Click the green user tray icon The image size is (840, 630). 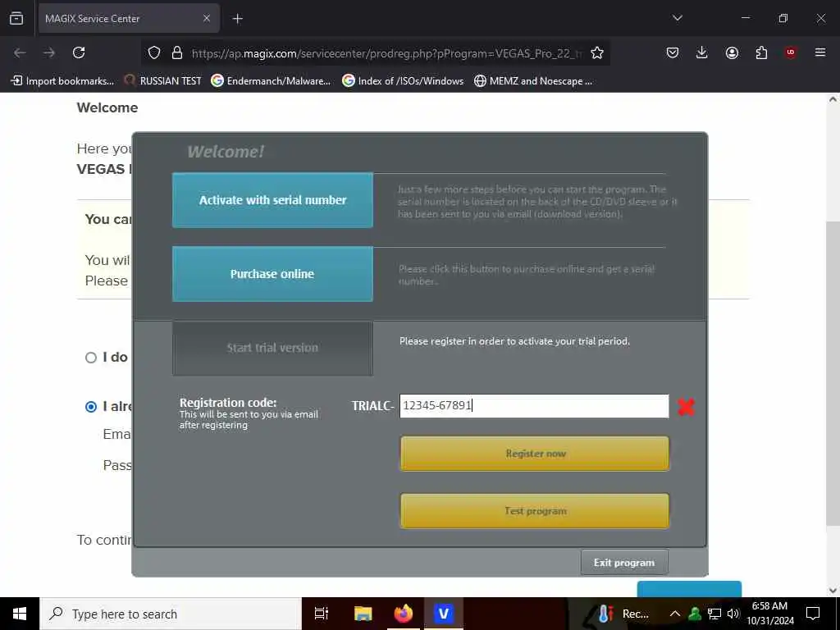pyautogui.click(x=694, y=614)
